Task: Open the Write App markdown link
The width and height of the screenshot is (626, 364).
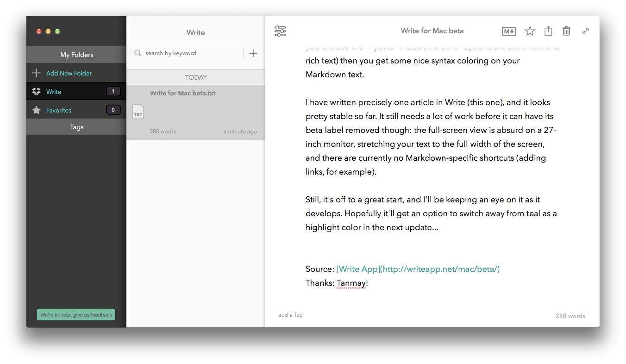Action: point(418,269)
